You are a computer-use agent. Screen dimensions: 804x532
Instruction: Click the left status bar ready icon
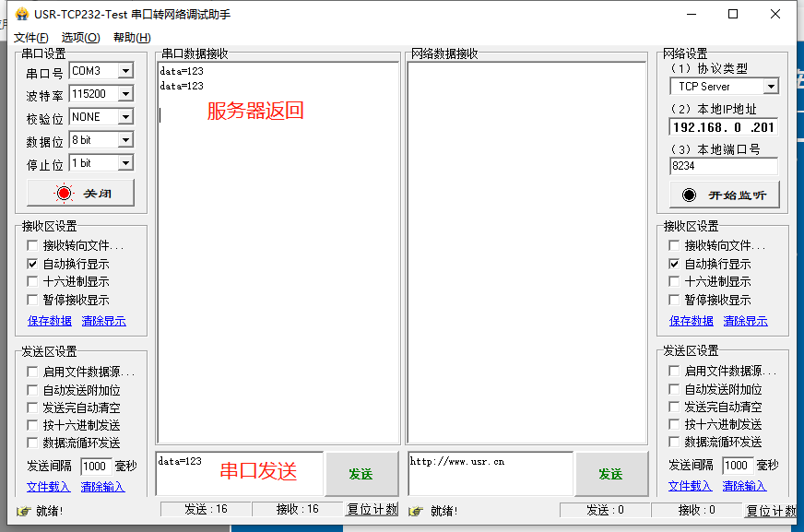click(x=23, y=511)
